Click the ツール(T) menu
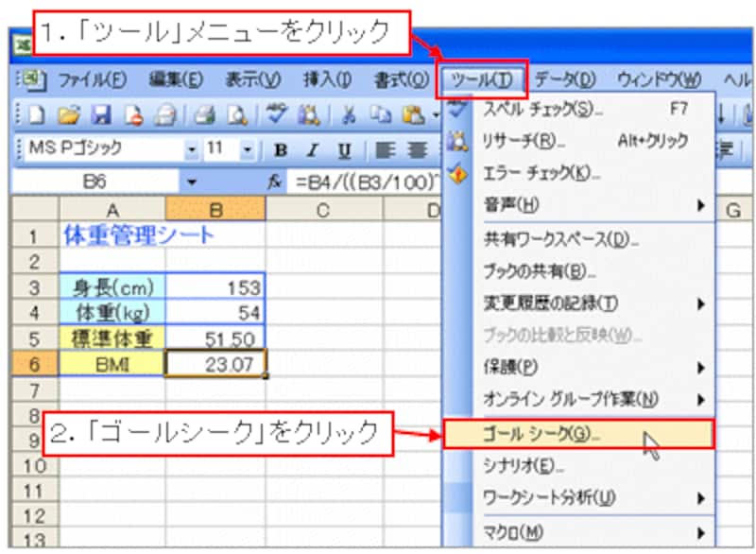This screenshot has width=756, height=554. point(481,79)
